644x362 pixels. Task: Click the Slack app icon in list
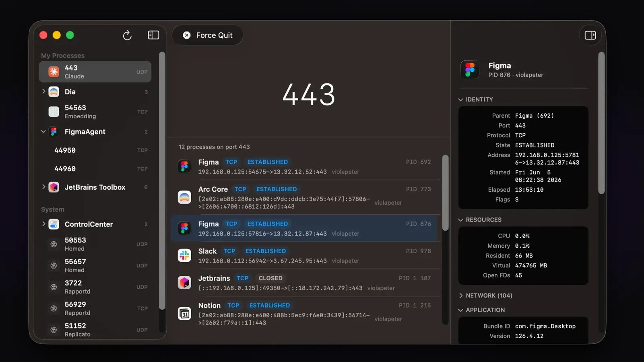click(x=184, y=255)
